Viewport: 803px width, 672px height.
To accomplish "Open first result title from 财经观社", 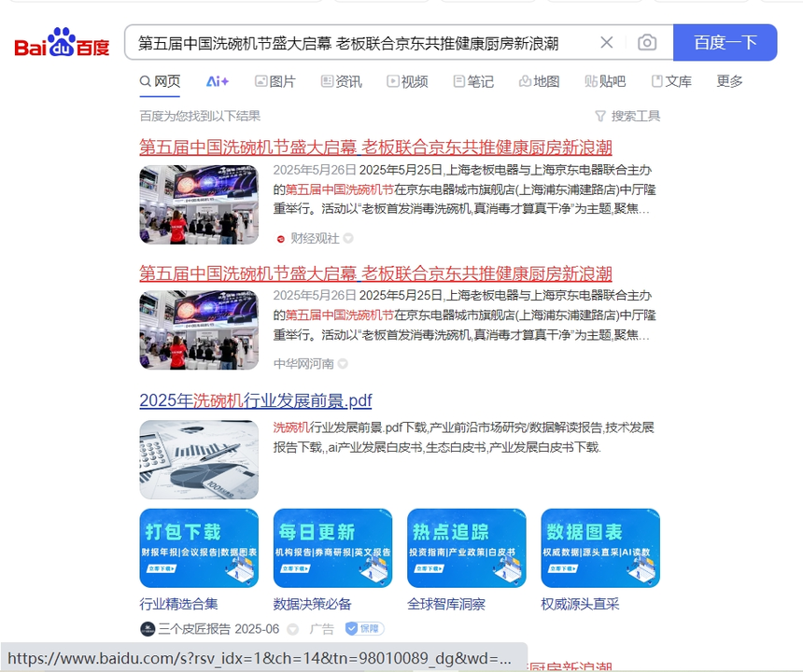I will 376,147.
